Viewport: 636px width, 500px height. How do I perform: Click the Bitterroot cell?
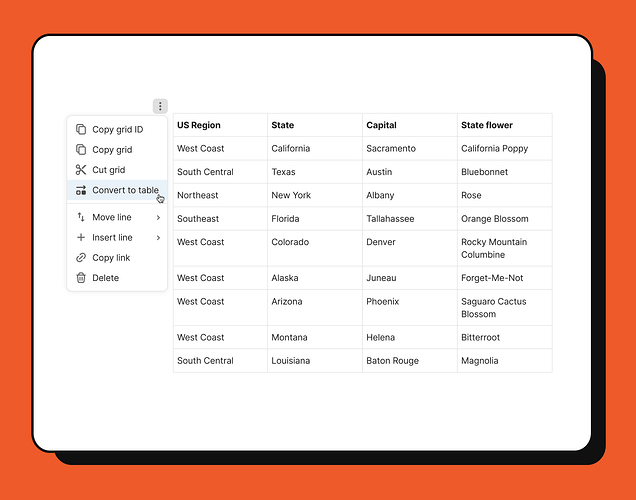pos(505,337)
